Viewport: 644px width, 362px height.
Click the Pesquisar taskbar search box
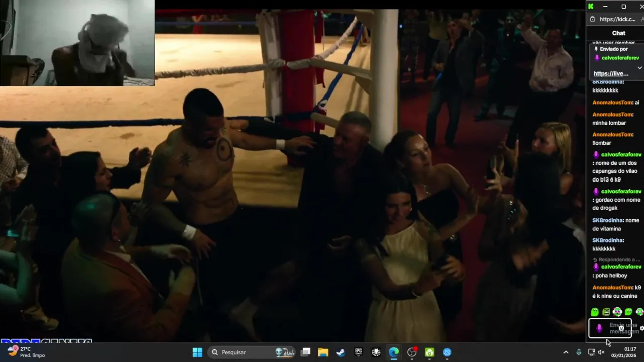[x=253, y=352]
